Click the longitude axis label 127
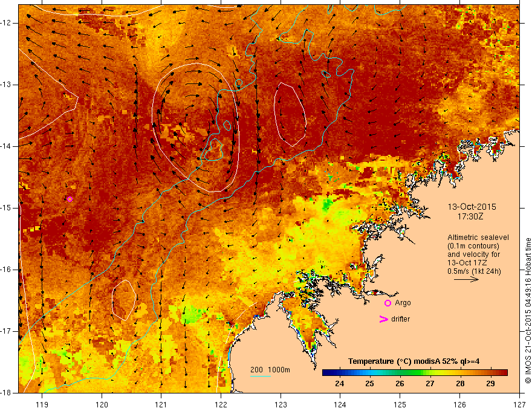Screen dimensions: 532x411 (x=519, y=404)
